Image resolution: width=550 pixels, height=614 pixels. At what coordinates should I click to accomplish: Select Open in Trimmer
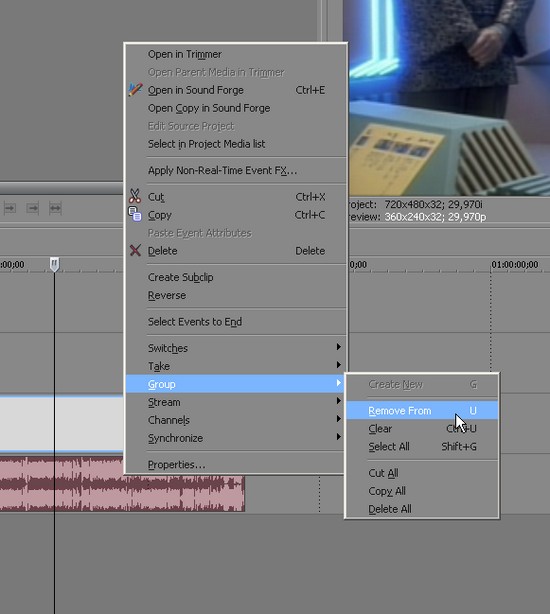236,54
